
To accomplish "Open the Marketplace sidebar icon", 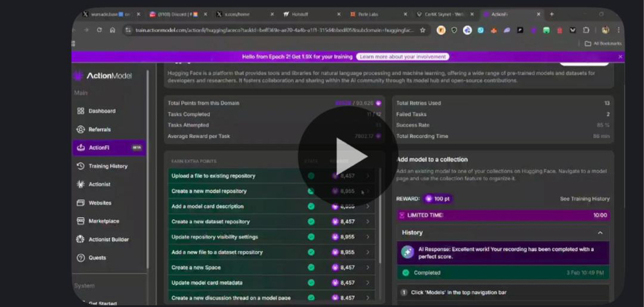I will [x=80, y=221].
